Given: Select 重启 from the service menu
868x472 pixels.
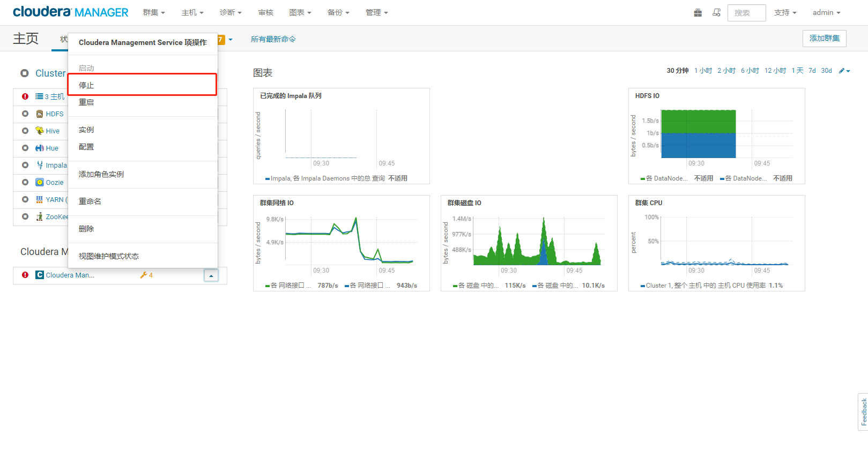Looking at the screenshot, I should click(x=142, y=102).
